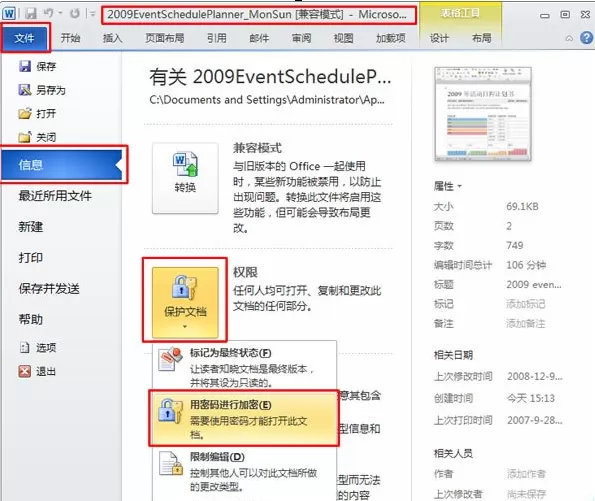Select 新建 in the backstage menu
Screen dimensions: 595x501
pyautogui.click(x=31, y=227)
